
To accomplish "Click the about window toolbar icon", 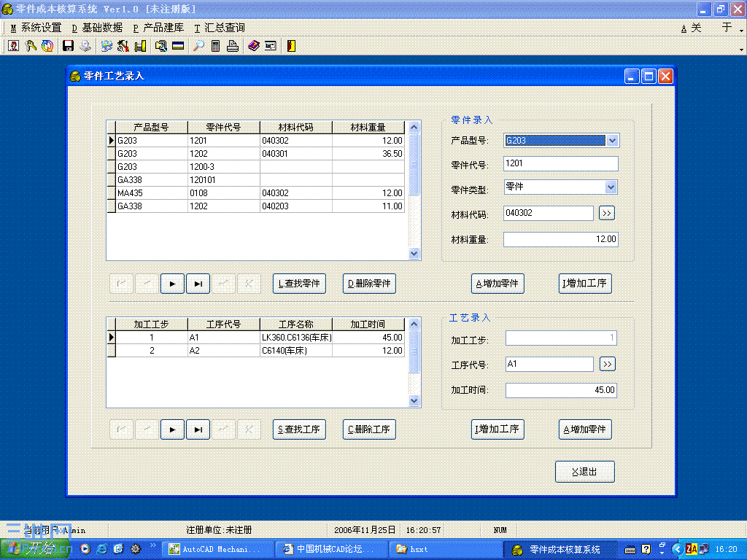I will point(270,46).
